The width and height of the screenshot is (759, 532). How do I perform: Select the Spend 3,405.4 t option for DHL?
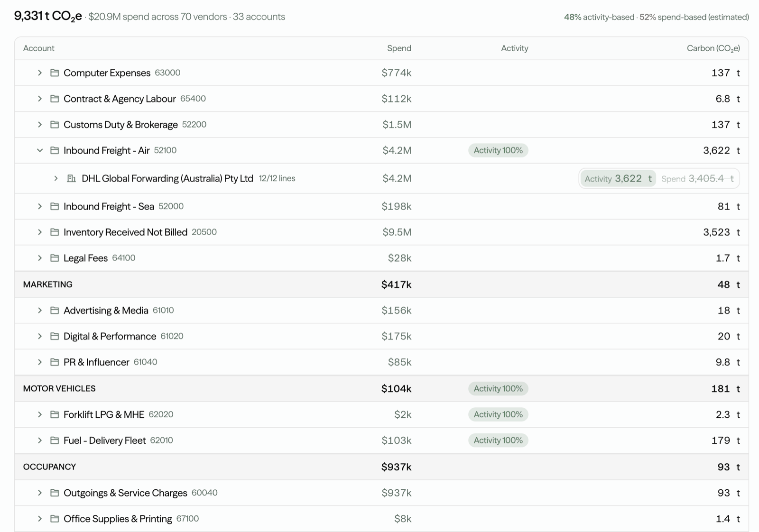697,179
